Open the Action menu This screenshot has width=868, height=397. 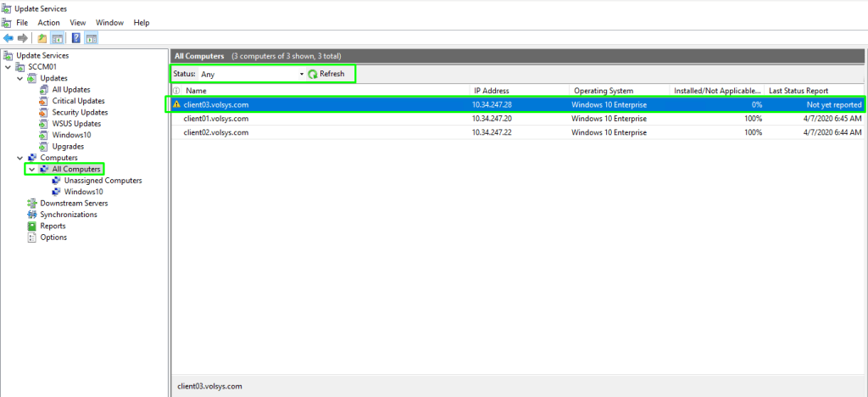[48, 22]
